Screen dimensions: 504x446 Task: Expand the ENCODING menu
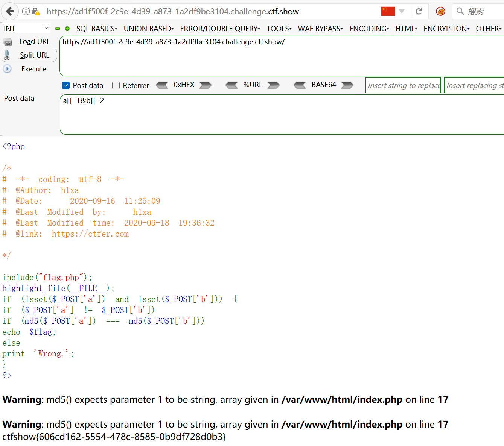coord(369,29)
